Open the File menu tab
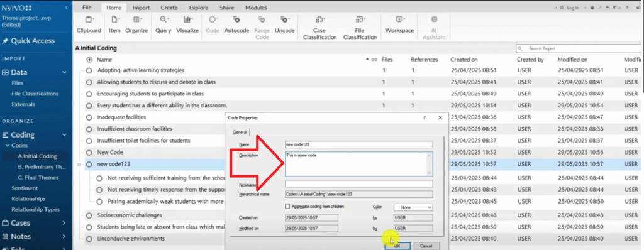 (x=87, y=8)
